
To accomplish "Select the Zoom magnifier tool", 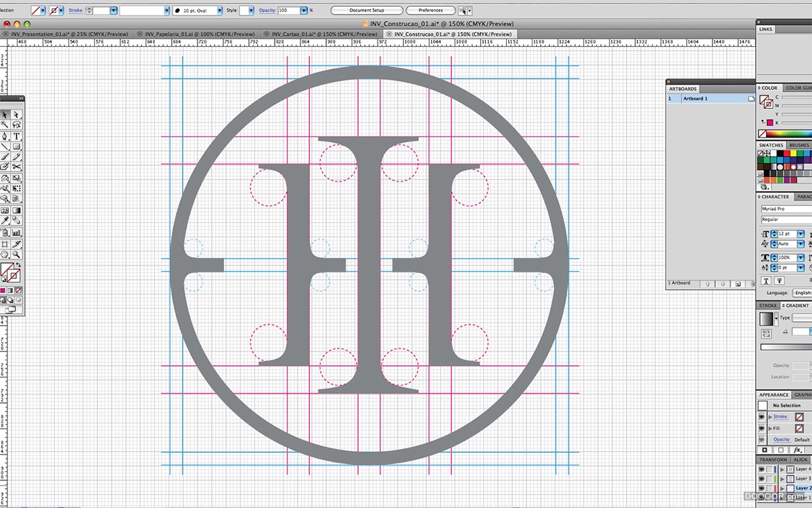I will [x=17, y=254].
